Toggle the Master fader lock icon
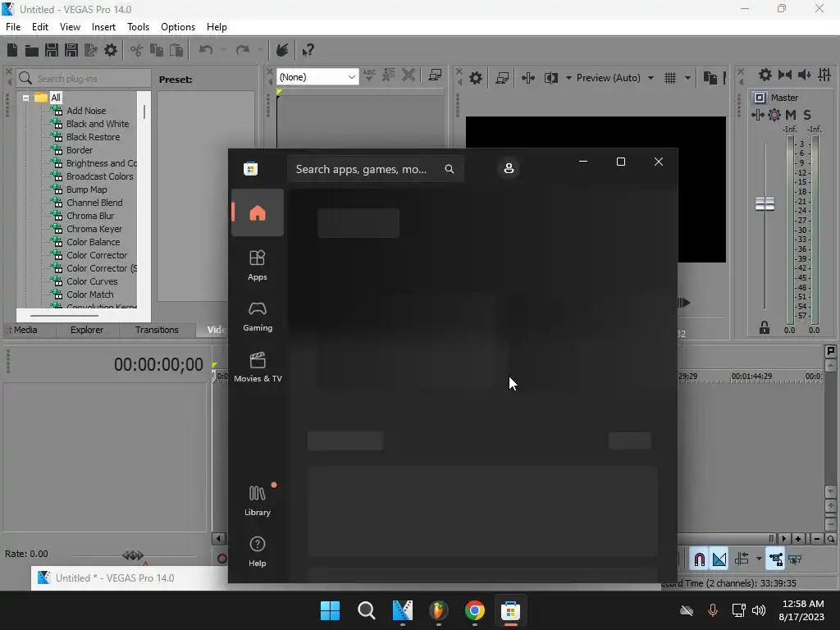This screenshot has width=840, height=630. click(x=765, y=328)
